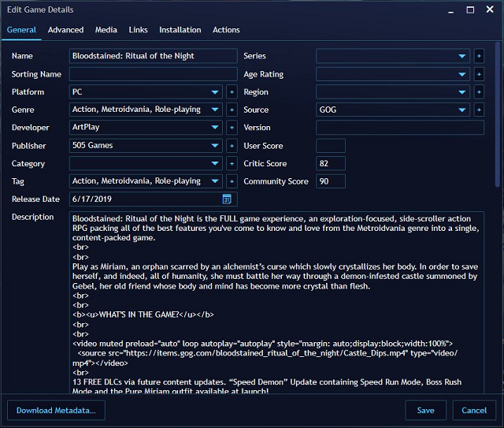Screen dimensions: 504x428
Task: Click in the Version field
Action: click(400, 128)
